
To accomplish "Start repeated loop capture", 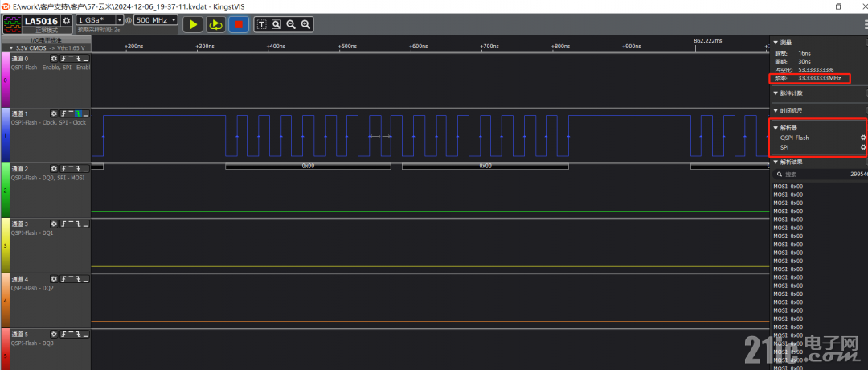I will click(215, 24).
